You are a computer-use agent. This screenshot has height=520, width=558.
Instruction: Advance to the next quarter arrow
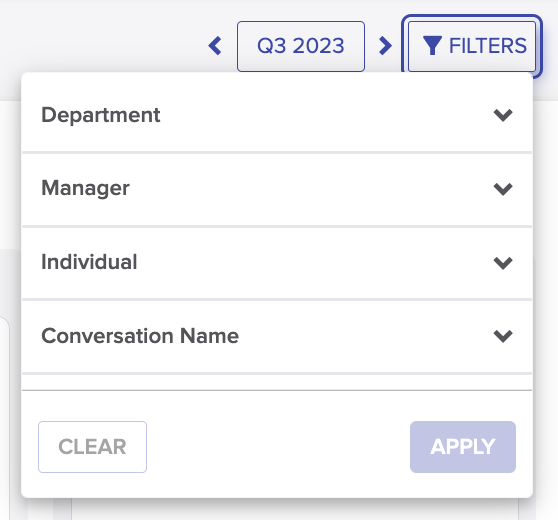tap(385, 46)
